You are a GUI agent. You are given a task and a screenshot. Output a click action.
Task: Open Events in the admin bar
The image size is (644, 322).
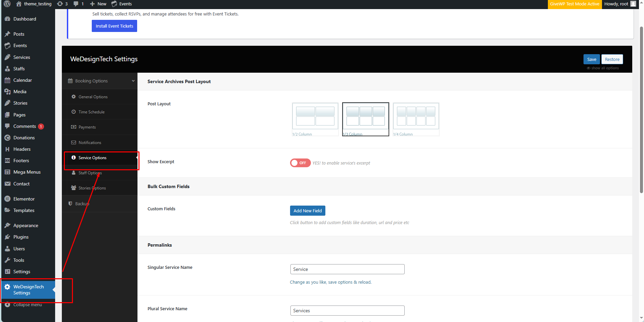(122, 4)
